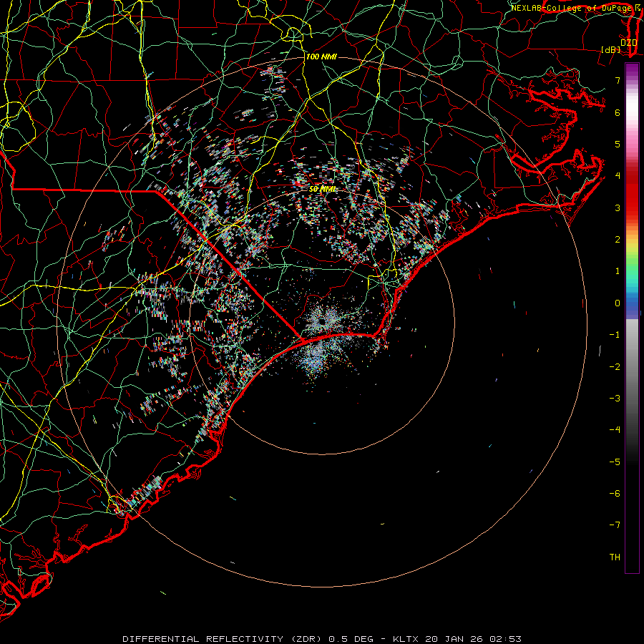Pick the "3" value on the color scale
Viewport: 644px width, 644px height.
coord(618,208)
